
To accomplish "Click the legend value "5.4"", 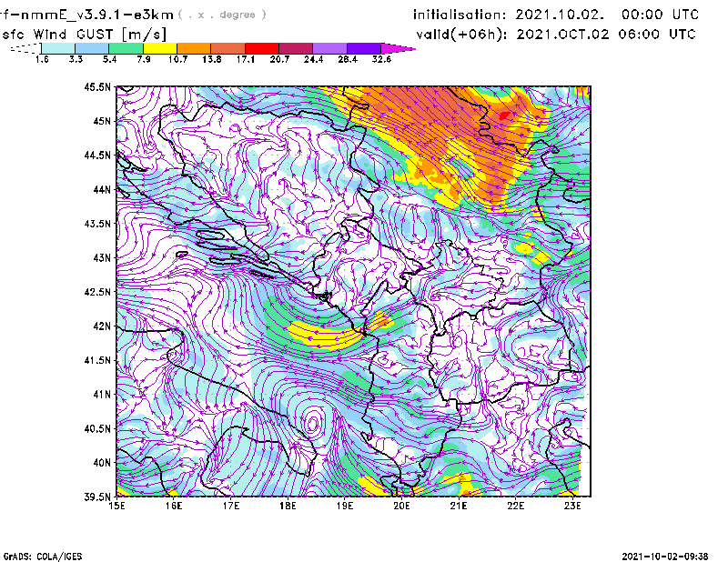I will (109, 59).
